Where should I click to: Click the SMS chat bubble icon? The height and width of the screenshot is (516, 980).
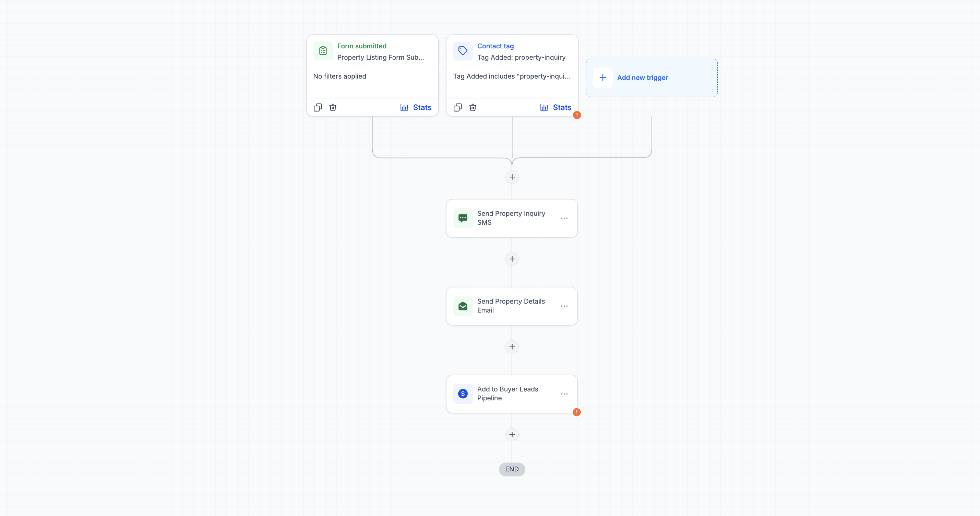pyautogui.click(x=463, y=218)
